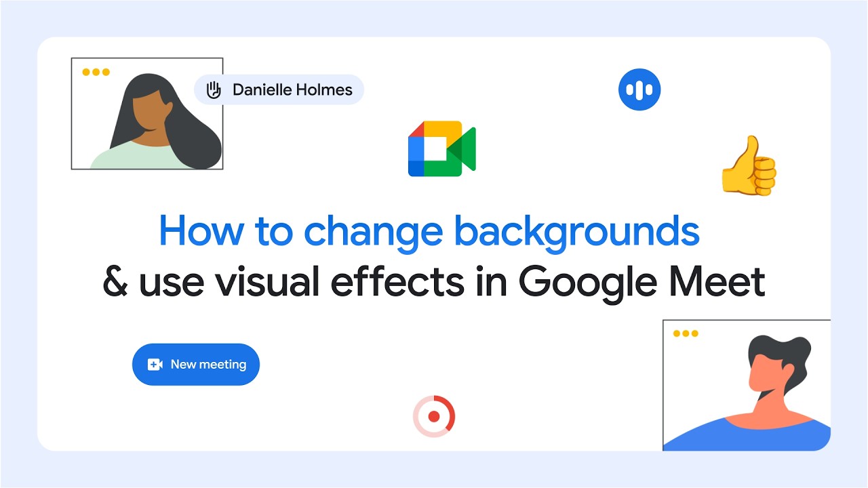Click the blue audio waveform circle icon
868x488 pixels.
click(639, 89)
